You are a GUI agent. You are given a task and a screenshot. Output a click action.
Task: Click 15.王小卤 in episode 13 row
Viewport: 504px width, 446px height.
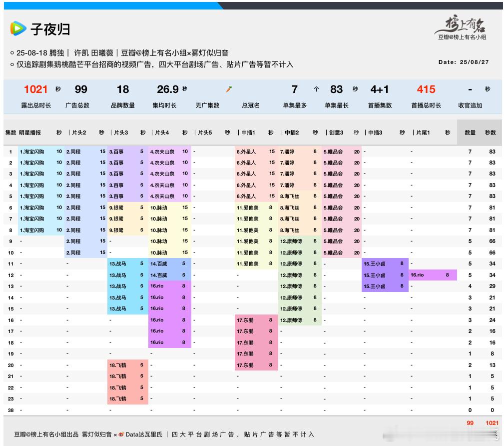375,286
